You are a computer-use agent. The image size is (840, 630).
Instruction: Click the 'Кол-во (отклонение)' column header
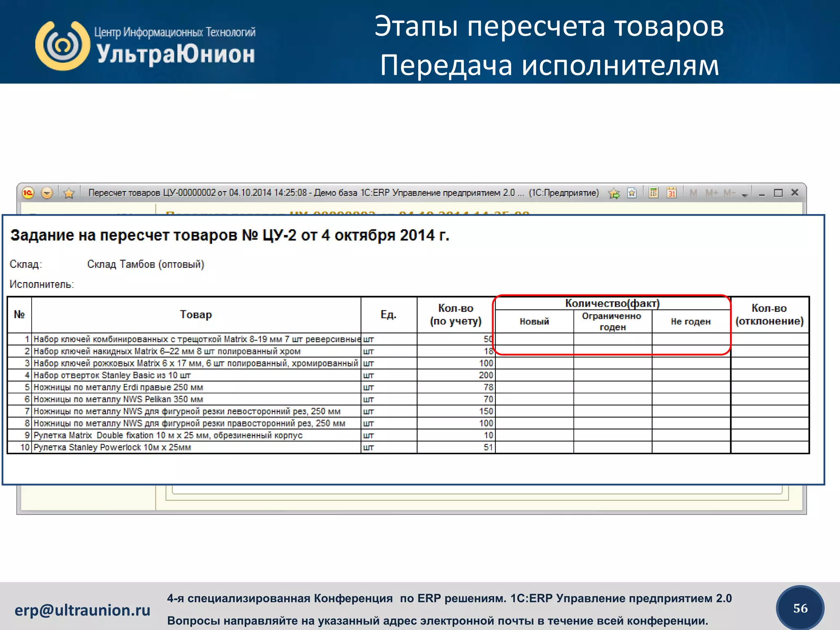point(769,315)
